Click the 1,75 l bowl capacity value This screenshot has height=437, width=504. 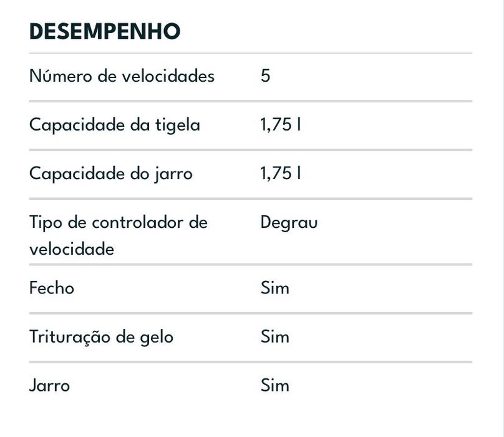(281, 125)
